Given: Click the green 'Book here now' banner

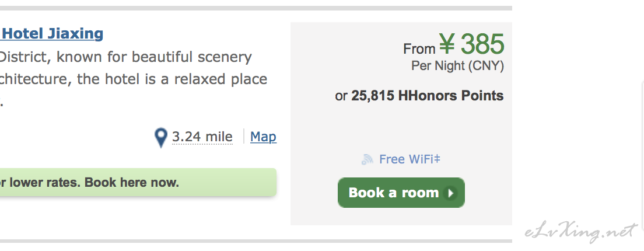Looking at the screenshot, I should (x=138, y=182).
